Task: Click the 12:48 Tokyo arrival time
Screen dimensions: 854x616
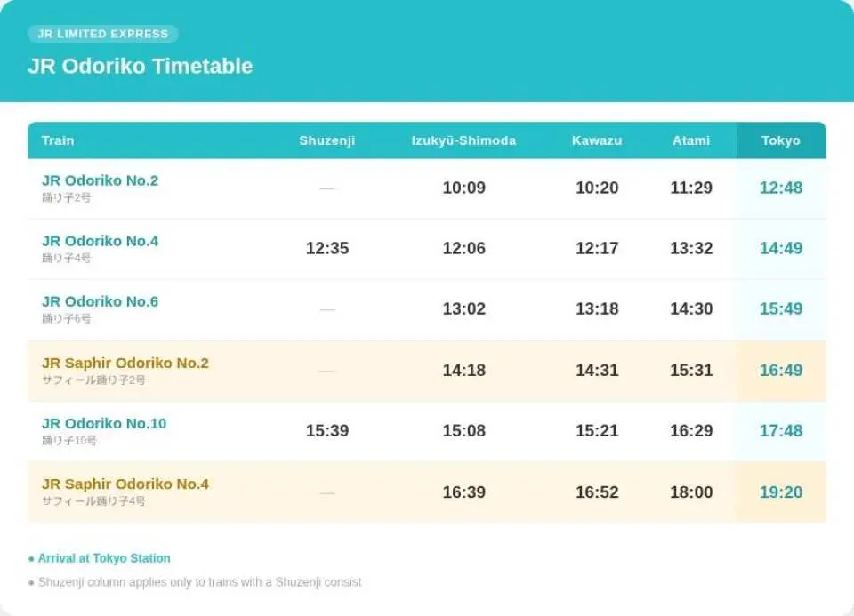Action: pyautogui.click(x=781, y=188)
